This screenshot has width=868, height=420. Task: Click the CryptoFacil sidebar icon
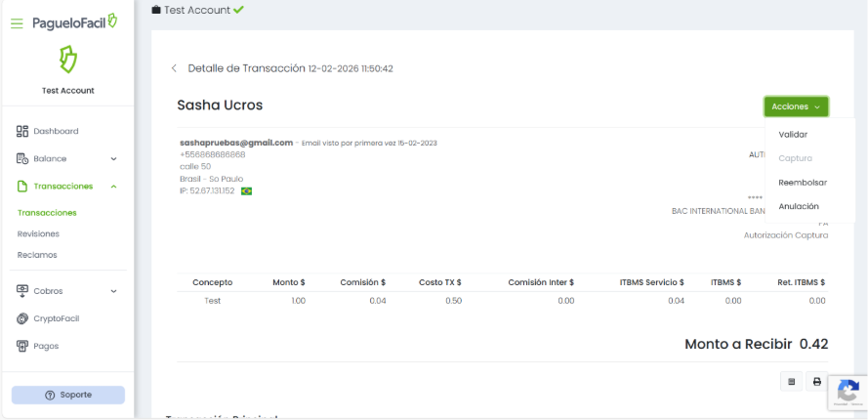pos(23,318)
